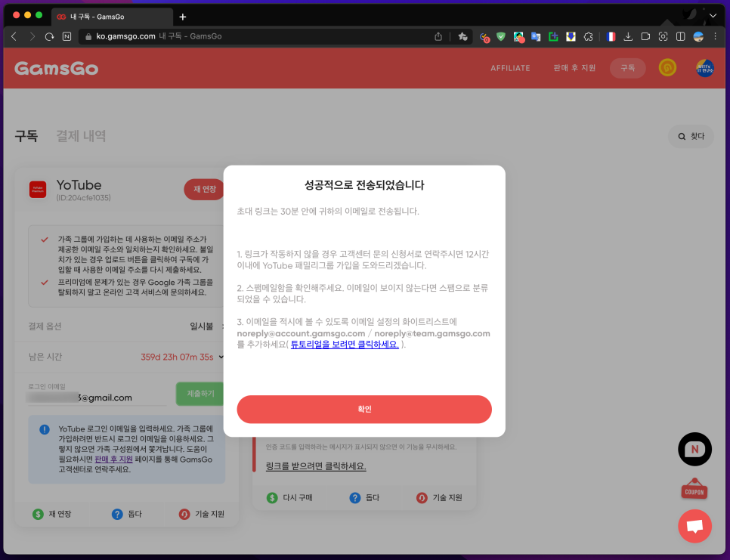
Task: Click the address bar URL ko.gamsgo.com
Action: pos(125,36)
